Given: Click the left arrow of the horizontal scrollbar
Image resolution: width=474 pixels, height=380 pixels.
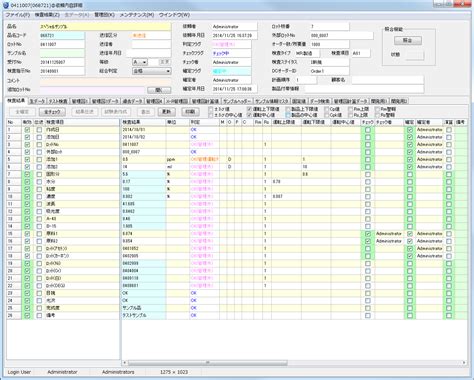Looking at the screenshot, I should pyautogui.click(x=125, y=362).
